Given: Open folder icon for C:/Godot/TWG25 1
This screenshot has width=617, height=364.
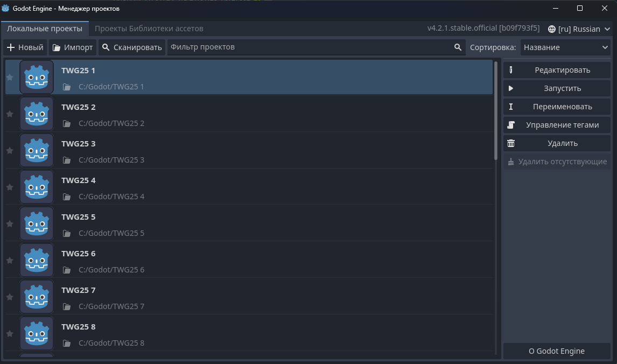Looking at the screenshot, I should (x=67, y=87).
